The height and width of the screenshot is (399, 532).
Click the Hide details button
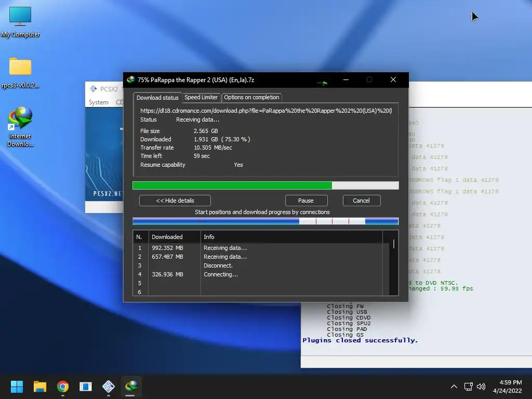click(x=175, y=201)
